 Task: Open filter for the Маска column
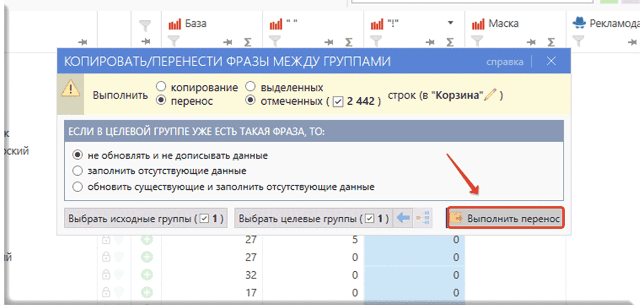tap(477, 41)
